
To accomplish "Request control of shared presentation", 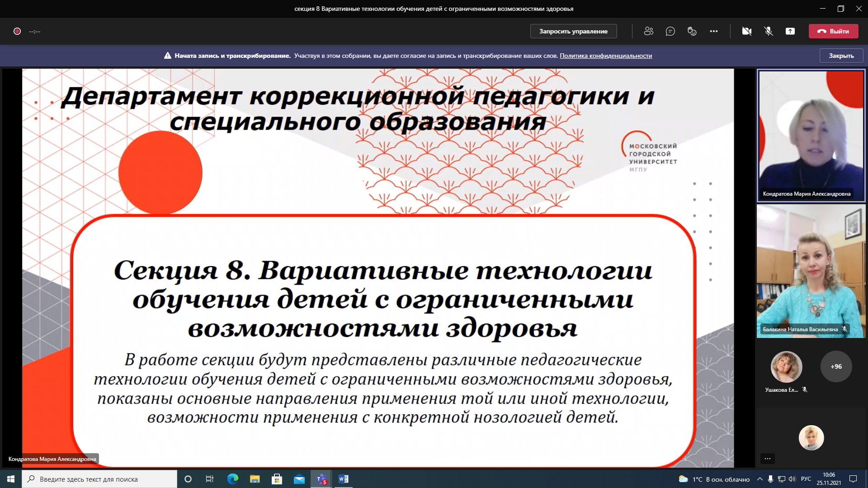I will click(573, 31).
